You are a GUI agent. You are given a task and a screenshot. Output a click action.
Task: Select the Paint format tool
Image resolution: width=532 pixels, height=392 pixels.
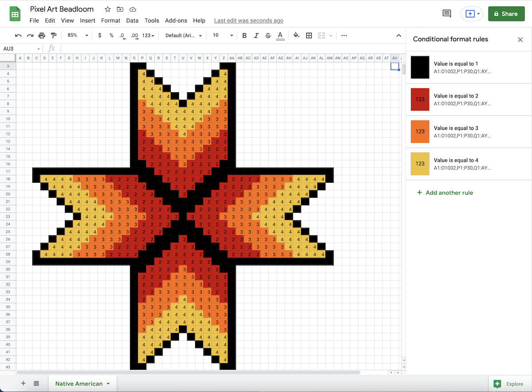pos(53,35)
